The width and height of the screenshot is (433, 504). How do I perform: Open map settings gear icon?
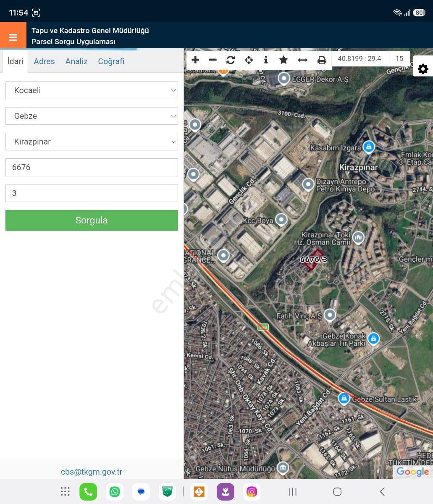[423, 68]
